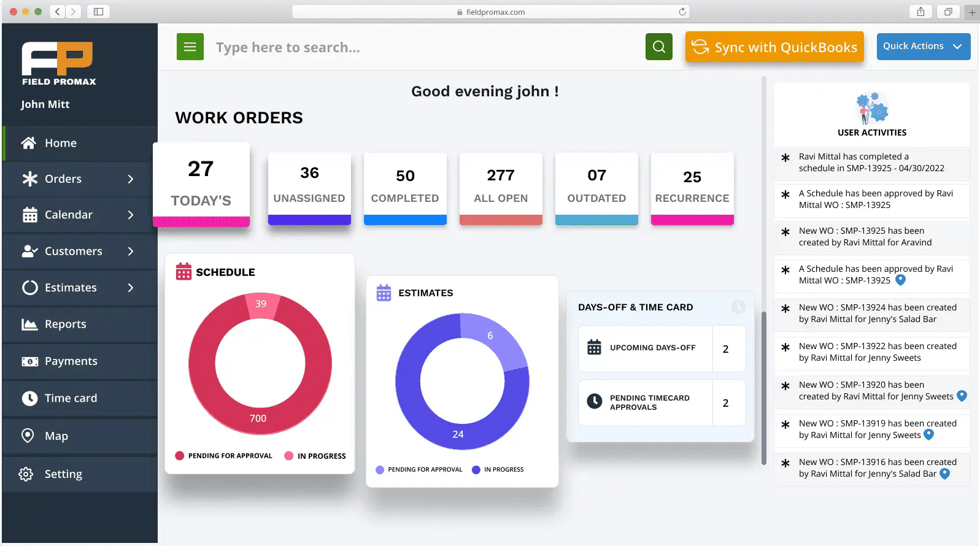Click the Estimates circle icon
Viewport: 980px width, 546px height.
click(x=29, y=287)
